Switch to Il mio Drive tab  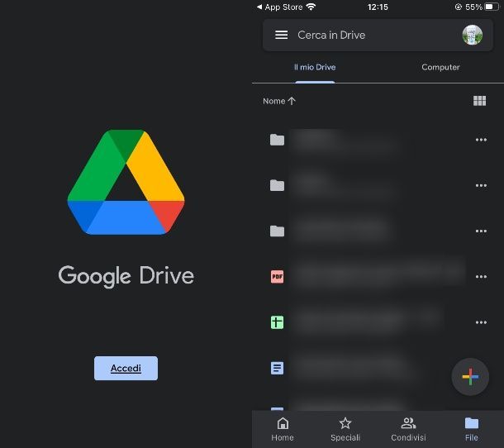click(315, 67)
